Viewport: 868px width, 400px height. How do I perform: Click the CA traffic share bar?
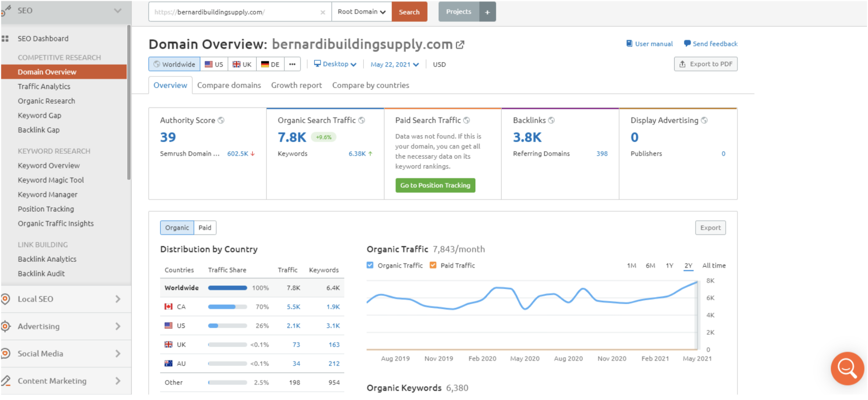[227, 307]
